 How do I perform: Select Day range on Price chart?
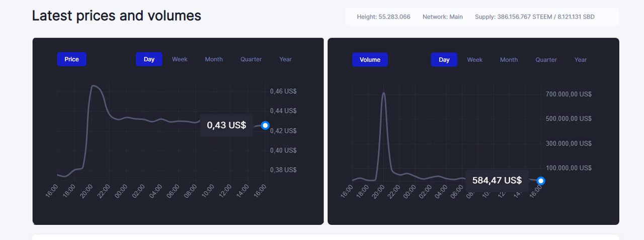click(149, 59)
